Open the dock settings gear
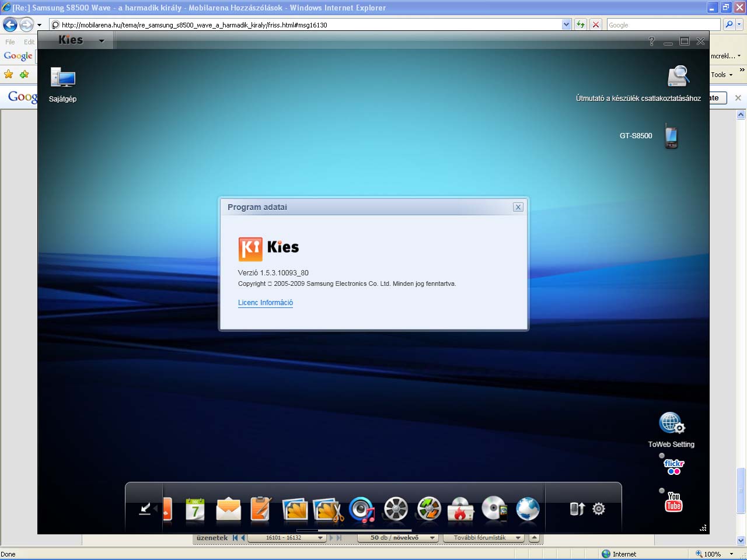This screenshot has height=560, width=747. click(x=598, y=509)
